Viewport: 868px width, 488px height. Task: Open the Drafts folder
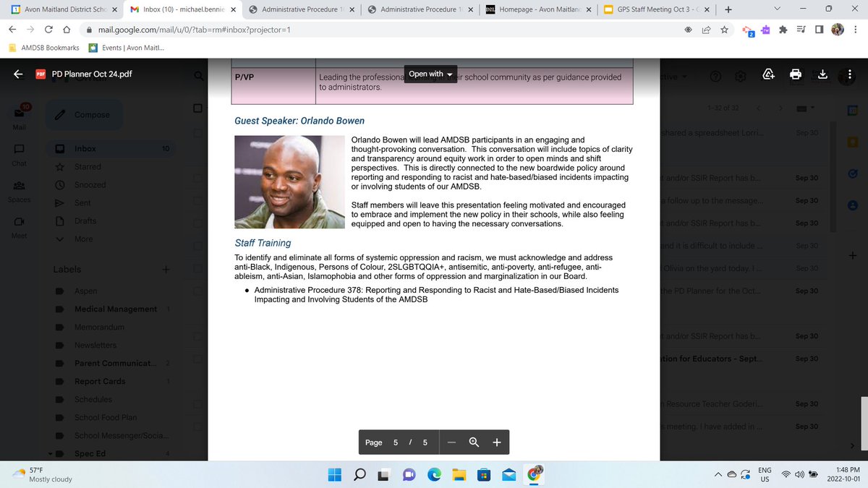tap(85, 221)
